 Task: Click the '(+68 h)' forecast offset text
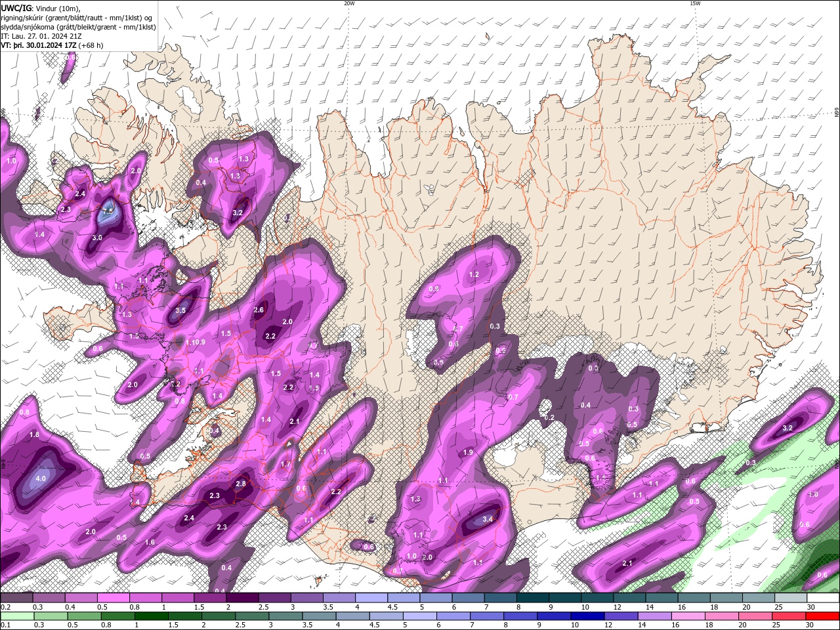point(91,45)
